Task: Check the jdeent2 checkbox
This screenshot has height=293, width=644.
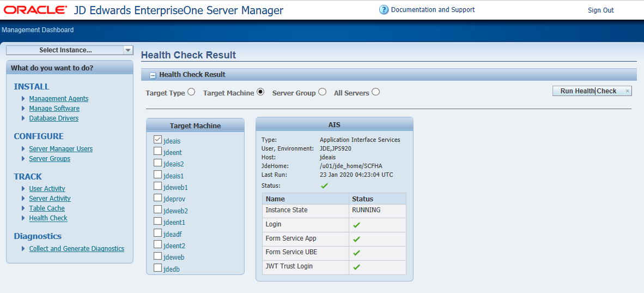Action: [157, 244]
